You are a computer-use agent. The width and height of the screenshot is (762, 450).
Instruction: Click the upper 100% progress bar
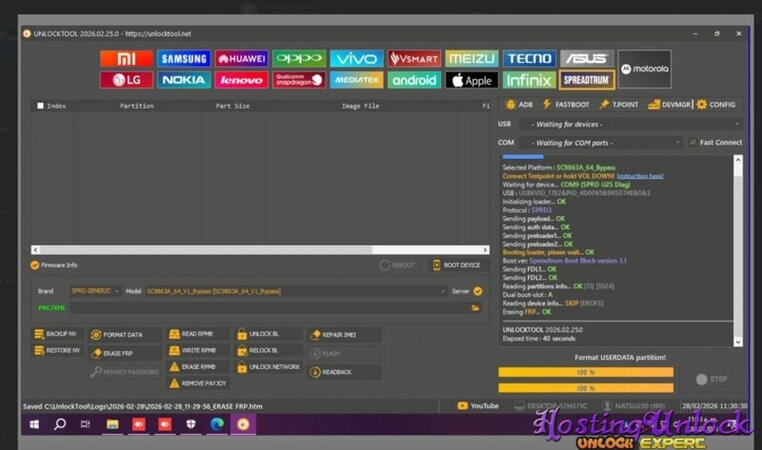click(x=585, y=373)
